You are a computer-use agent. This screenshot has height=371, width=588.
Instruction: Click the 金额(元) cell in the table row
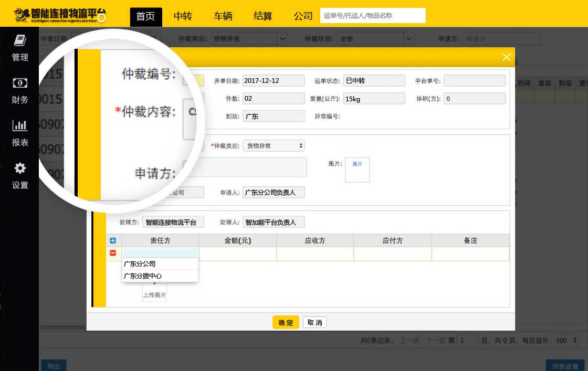(x=237, y=254)
